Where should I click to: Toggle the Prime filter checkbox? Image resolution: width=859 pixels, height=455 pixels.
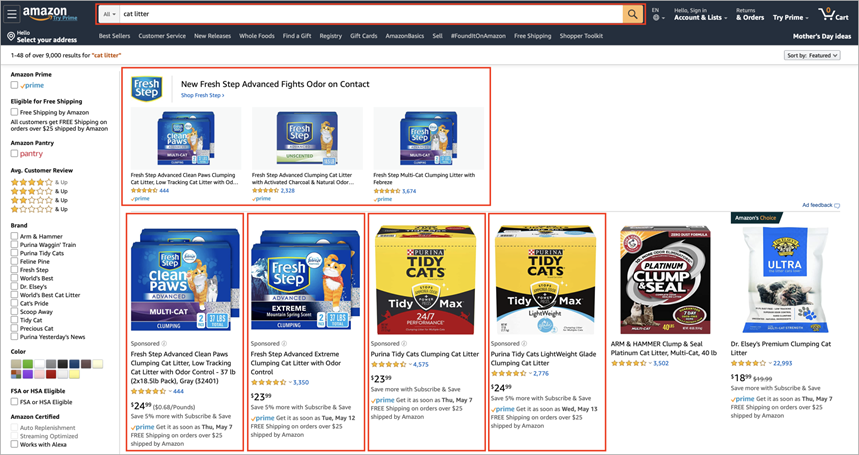click(x=14, y=85)
